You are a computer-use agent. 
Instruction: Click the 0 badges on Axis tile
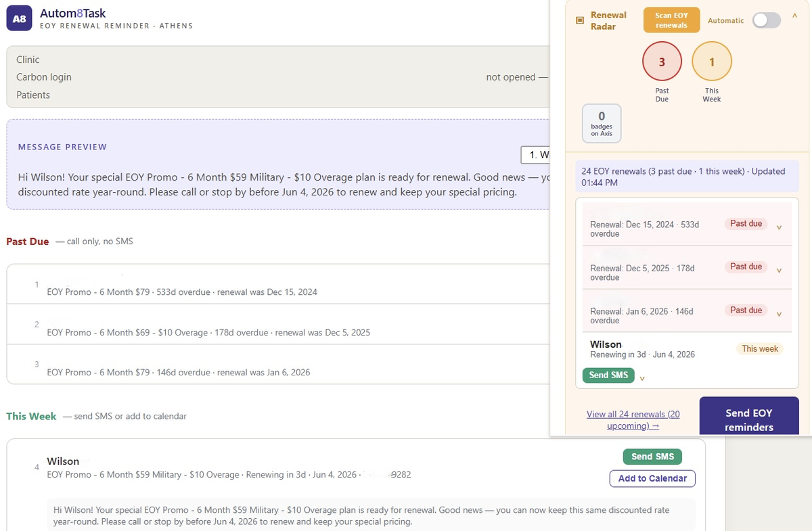602,123
